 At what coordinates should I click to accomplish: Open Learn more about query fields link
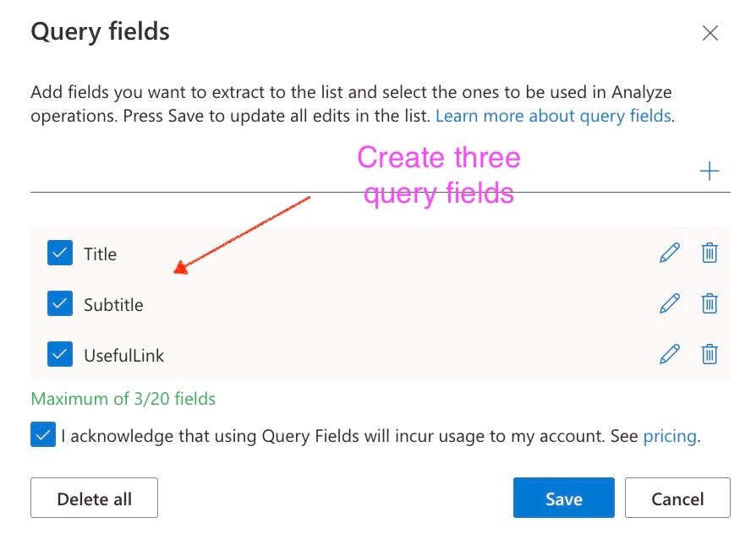point(554,116)
